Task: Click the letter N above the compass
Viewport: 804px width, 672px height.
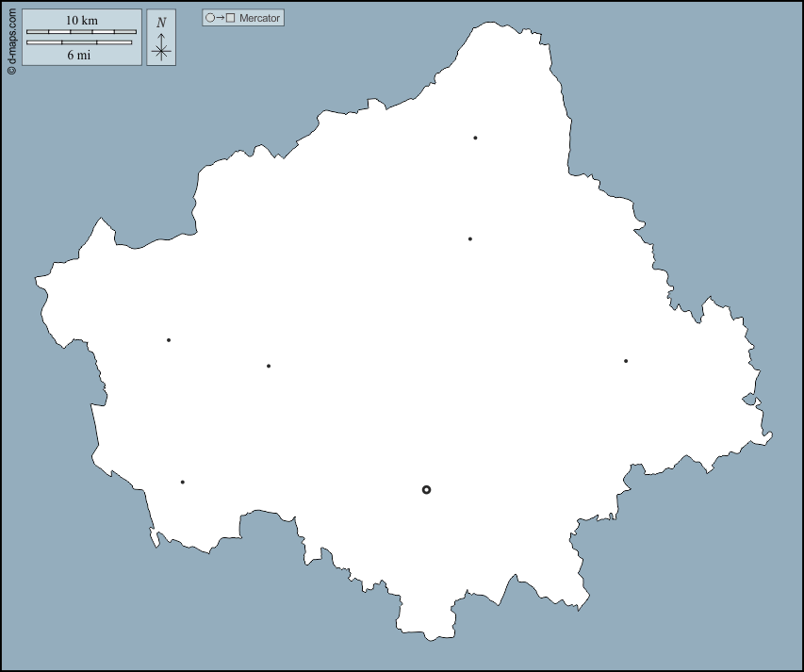Action: pyautogui.click(x=161, y=23)
